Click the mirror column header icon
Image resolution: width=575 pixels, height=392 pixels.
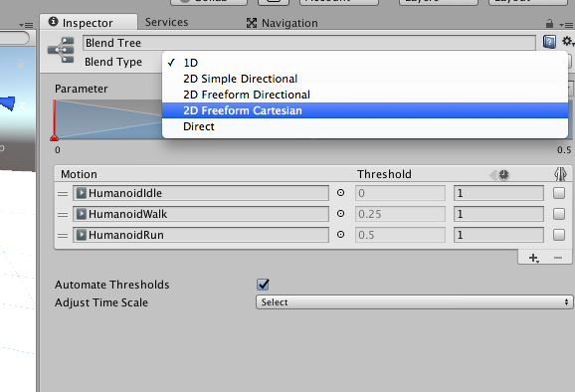click(560, 174)
